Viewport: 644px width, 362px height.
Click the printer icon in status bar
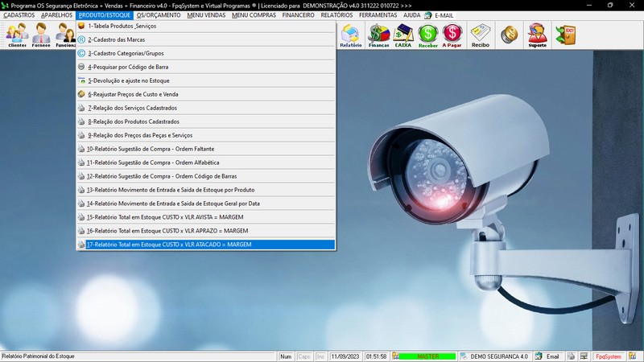(x=571, y=356)
